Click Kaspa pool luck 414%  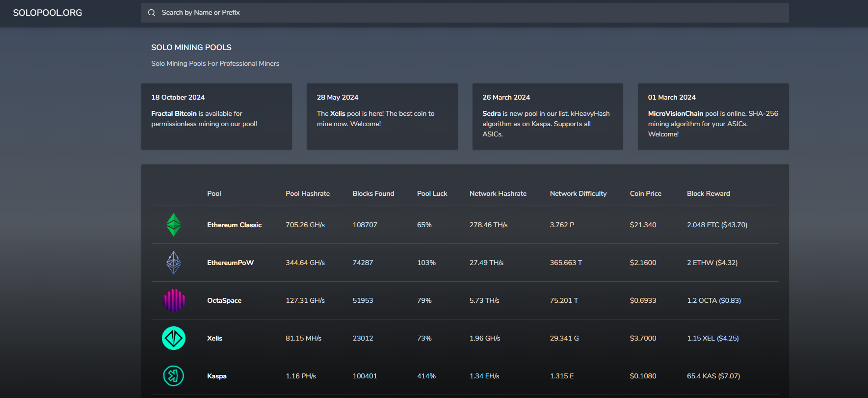(x=426, y=376)
